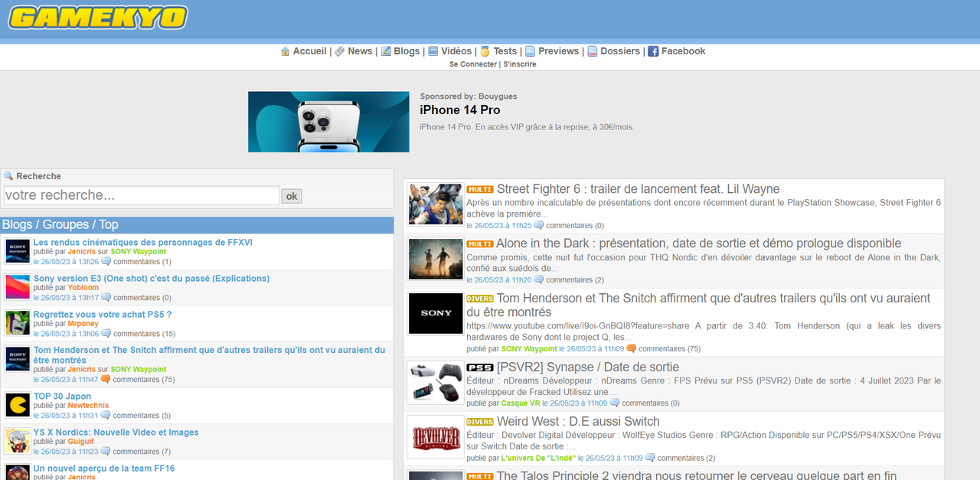Viewport: 980px width, 480px height.
Task: Open Street Fighter 6 trailer article title
Action: pos(639,189)
